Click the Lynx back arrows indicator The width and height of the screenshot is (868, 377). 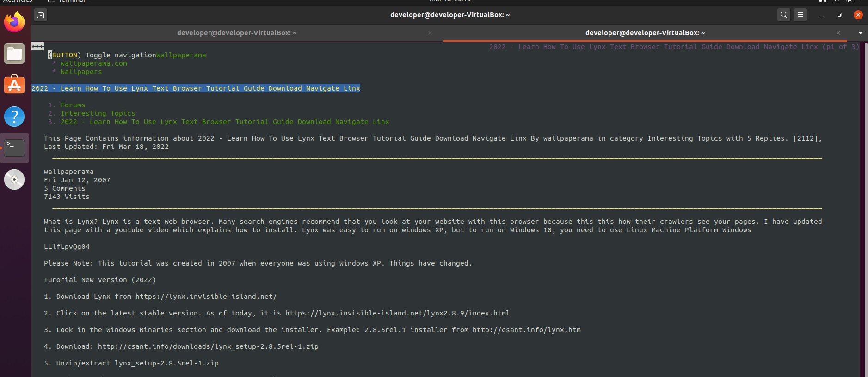click(x=38, y=46)
